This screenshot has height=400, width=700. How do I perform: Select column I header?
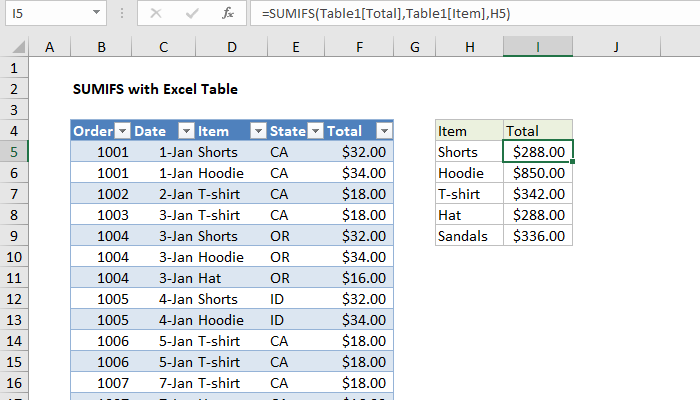coord(538,47)
